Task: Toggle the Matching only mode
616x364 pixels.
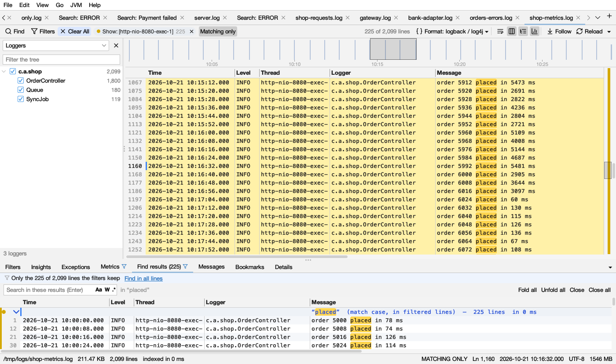Action: pyautogui.click(x=218, y=32)
